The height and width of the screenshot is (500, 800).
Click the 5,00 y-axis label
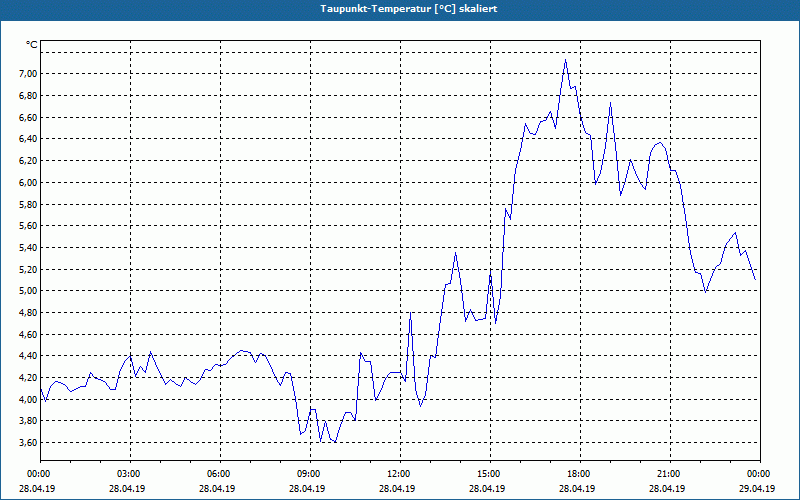click(x=29, y=291)
